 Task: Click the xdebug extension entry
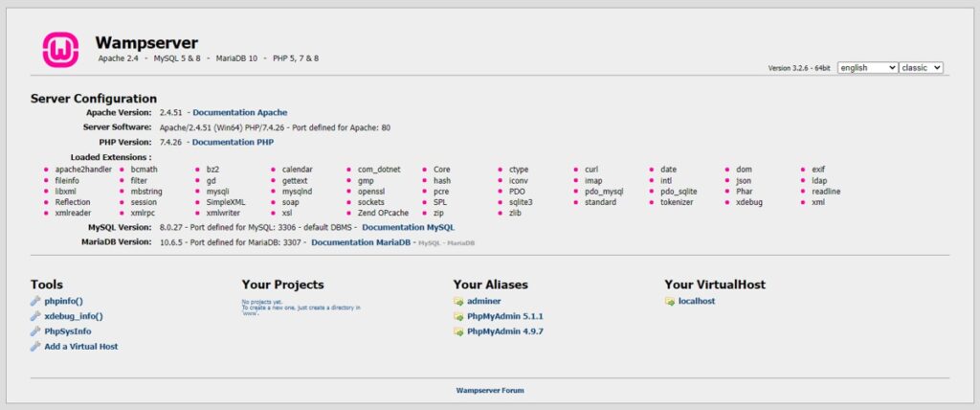point(749,202)
